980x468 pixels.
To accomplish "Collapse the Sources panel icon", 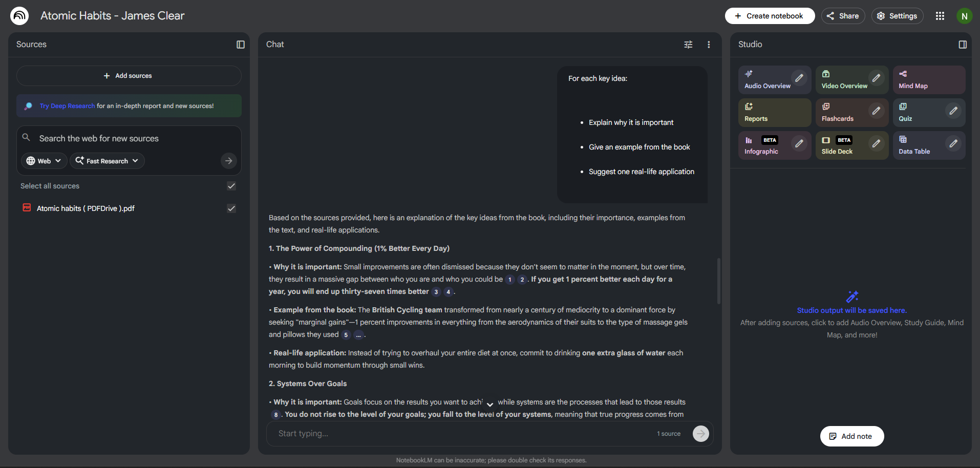I will tap(241, 45).
